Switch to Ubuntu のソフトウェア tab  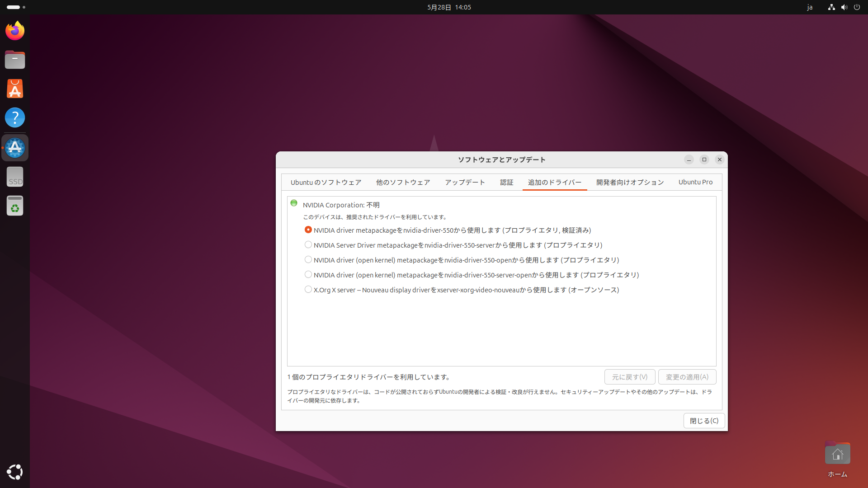coord(325,182)
